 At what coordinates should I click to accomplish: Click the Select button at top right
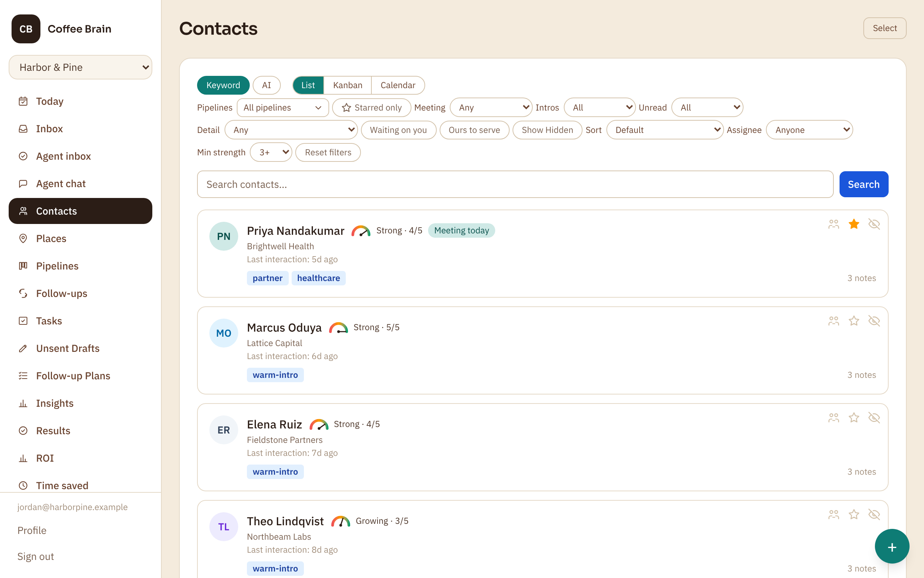[885, 28]
